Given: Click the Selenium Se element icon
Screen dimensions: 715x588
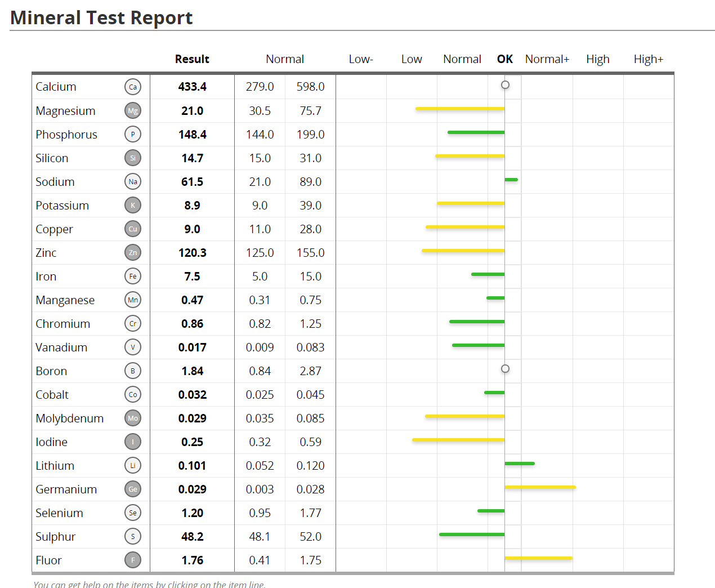Looking at the screenshot, I should [x=133, y=513].
